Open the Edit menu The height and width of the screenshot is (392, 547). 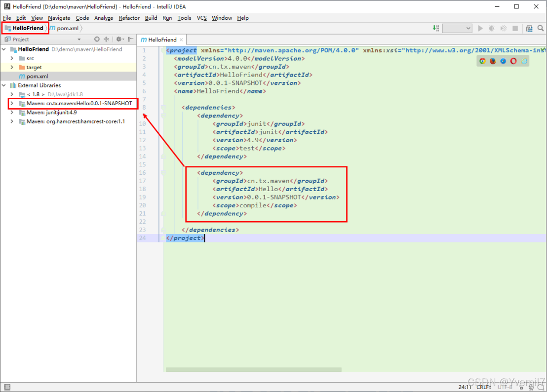click(21, 18)
